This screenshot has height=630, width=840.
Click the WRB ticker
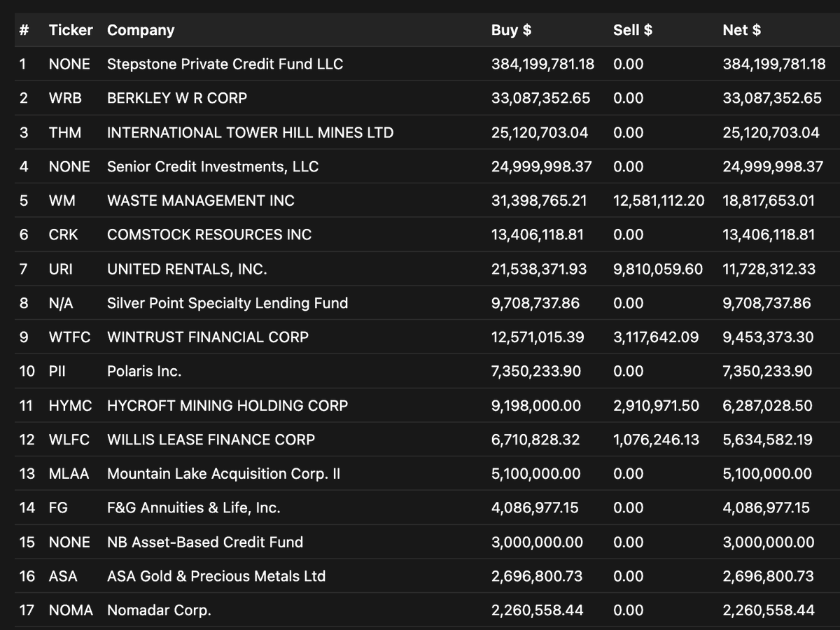(x=65, y=99)
